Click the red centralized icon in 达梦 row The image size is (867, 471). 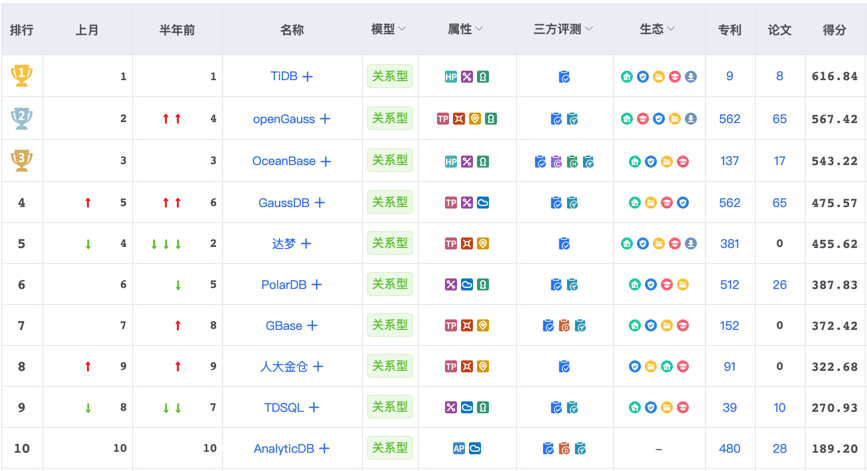[467, 244]
